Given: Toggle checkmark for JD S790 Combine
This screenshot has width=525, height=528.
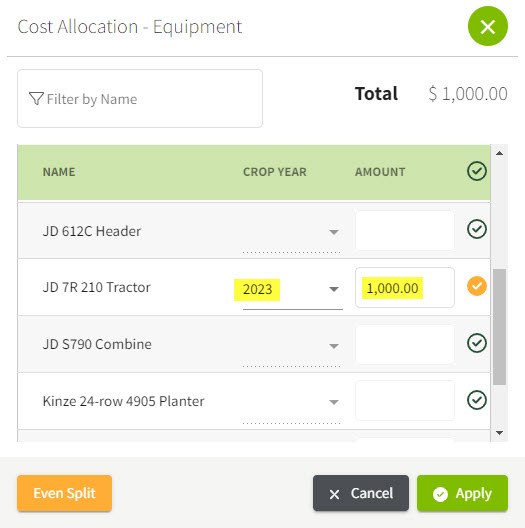Looking at the screenshot, I should (x=477, y=343).
